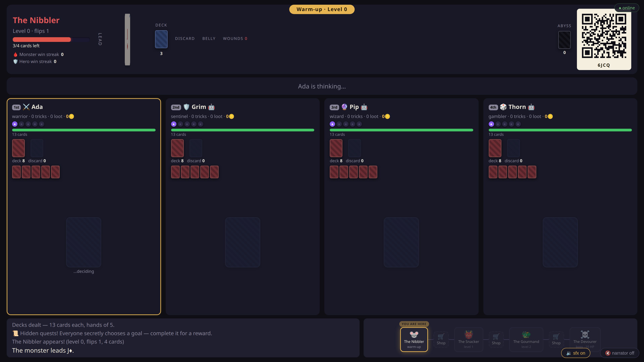Image resolution: width=644 pixels, height=362 pixels.
Task: Click 'The monster leads J♦.' log line
Action: (x=43, y=350)
